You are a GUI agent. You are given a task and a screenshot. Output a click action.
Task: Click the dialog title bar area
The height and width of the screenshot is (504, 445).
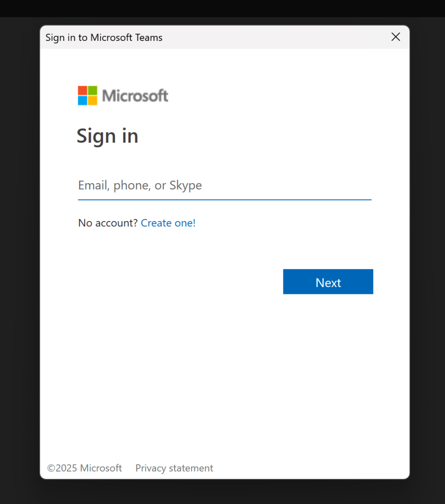click(x=246, y=37)
